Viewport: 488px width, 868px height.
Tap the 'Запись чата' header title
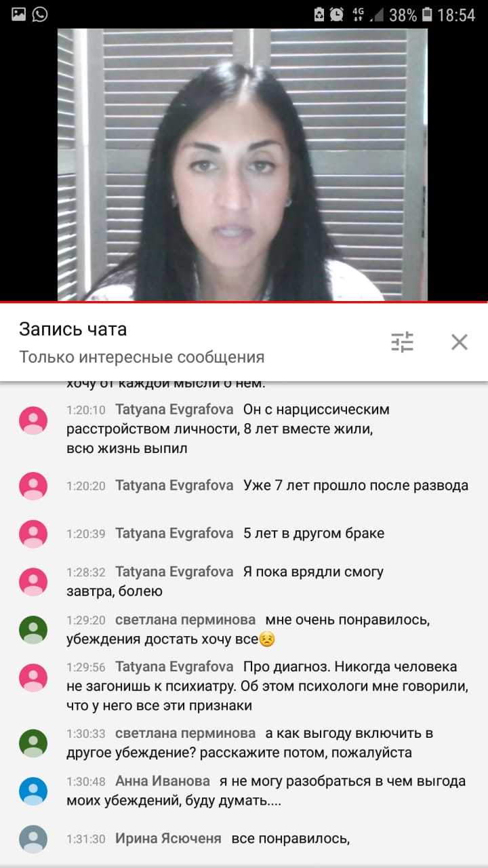coord(73,330)
